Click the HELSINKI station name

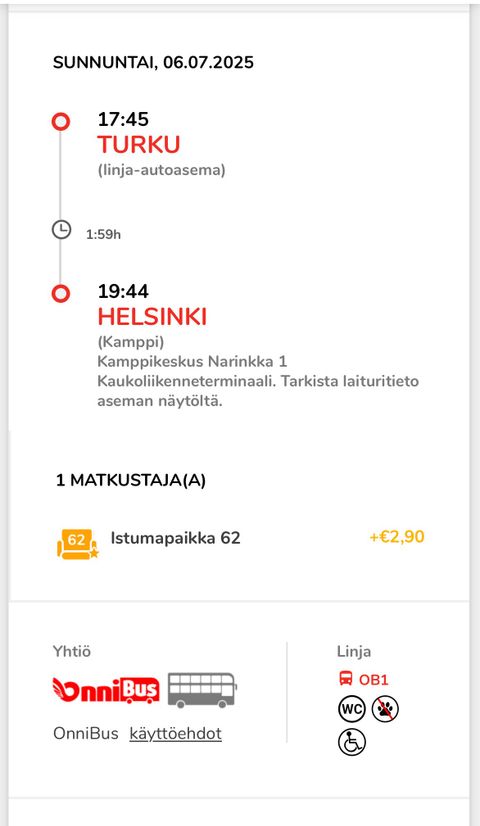point(152,317)
